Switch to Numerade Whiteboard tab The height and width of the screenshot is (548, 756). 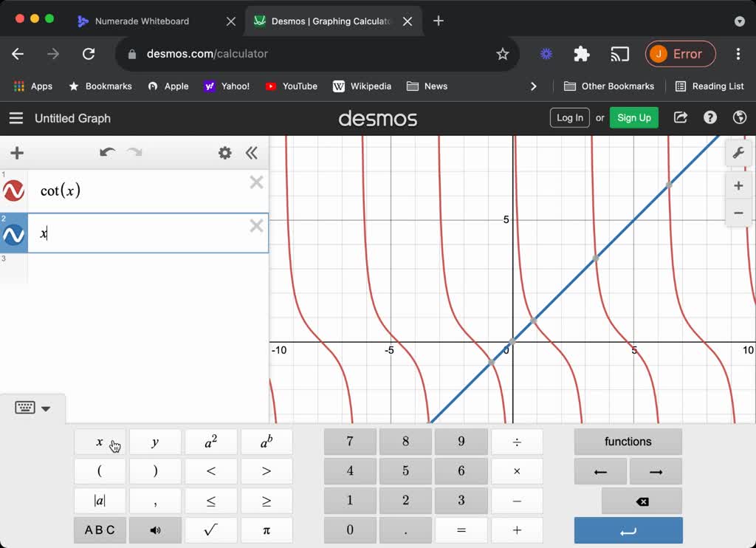pyautogui.click(x=141, y=21)
